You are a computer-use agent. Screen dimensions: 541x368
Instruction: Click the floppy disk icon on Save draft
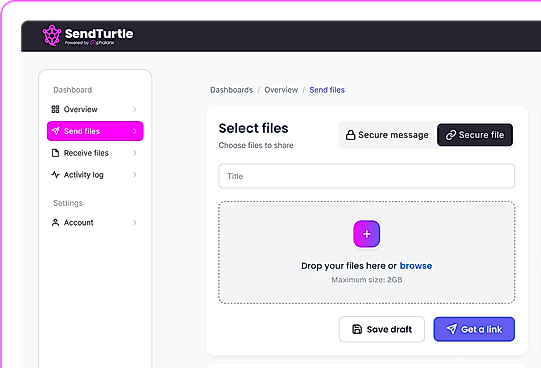coord(357,329)
